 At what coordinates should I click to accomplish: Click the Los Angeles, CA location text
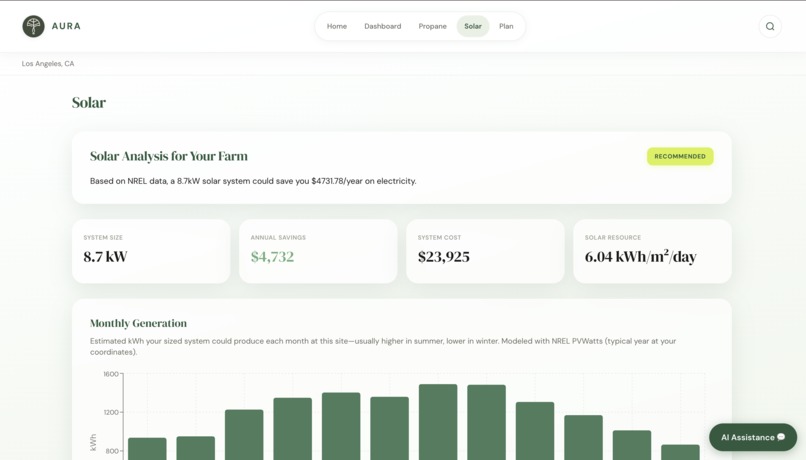pyautogui.click(x=48, y=64)
